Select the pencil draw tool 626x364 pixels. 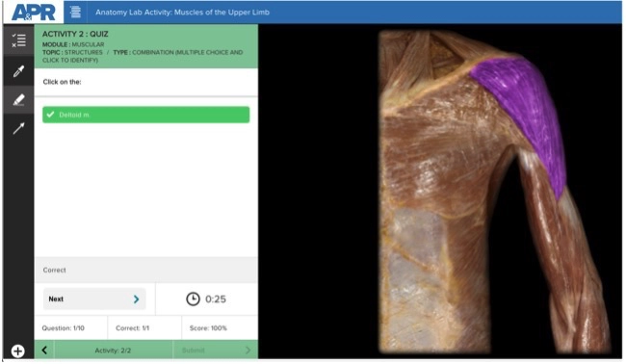click(18, 99)
